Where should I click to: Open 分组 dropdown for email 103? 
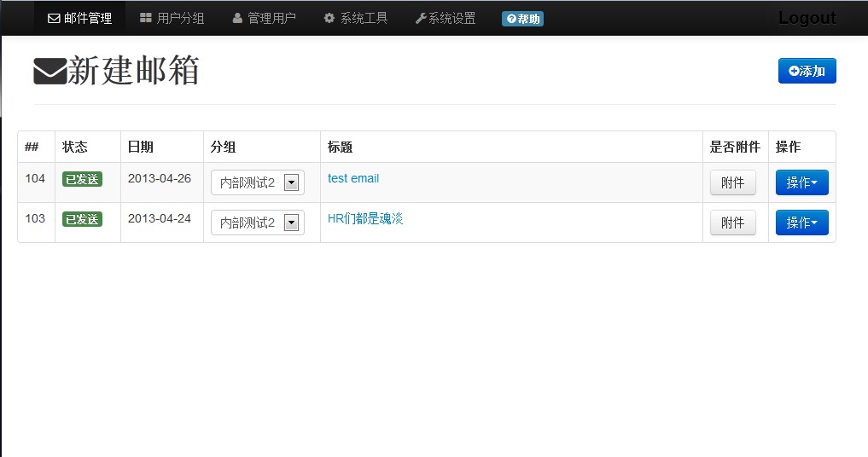click(x=257, y=223)
